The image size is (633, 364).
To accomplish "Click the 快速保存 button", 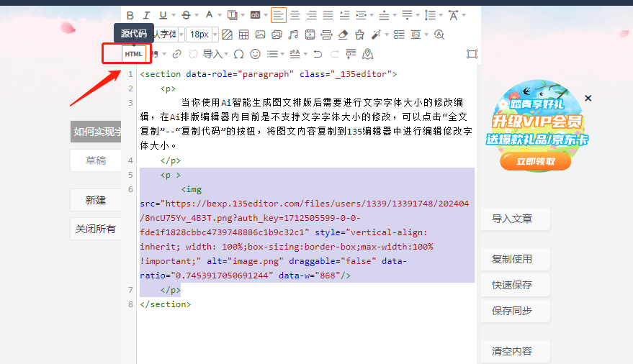I will 512,285.
